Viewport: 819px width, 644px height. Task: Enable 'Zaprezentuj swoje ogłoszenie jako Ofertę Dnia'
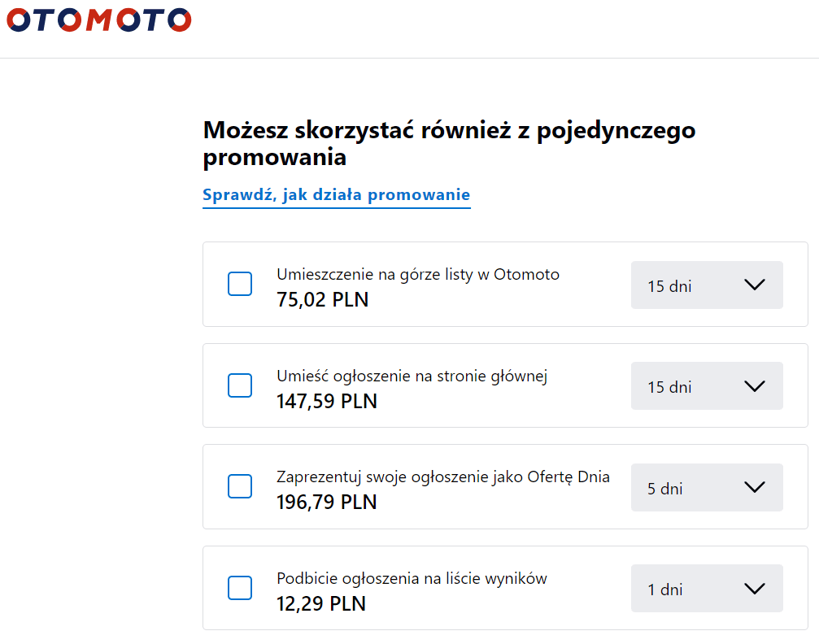point(240,486)
